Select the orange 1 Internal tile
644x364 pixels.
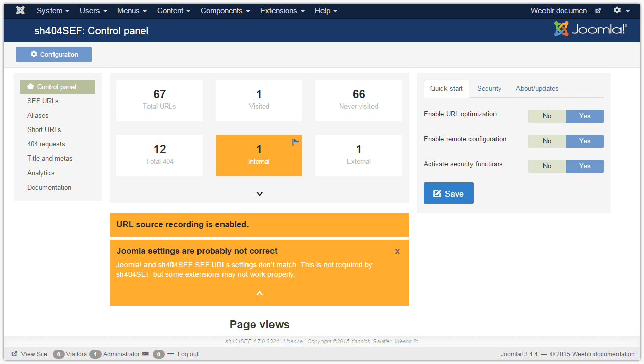point(259,155)
